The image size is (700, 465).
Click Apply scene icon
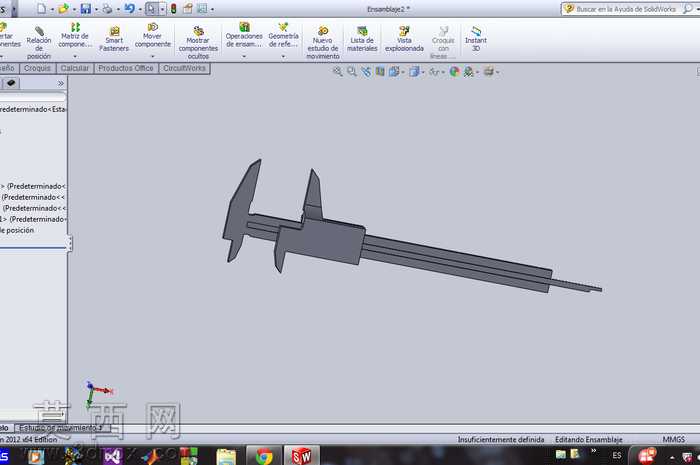468,71
